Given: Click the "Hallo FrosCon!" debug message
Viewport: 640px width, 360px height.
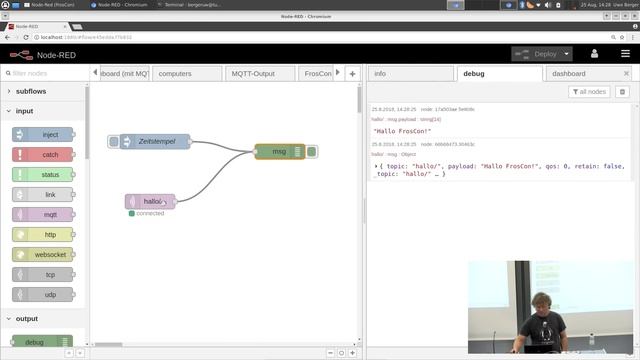Looking at the screenshot, I should tap(402, 131).
